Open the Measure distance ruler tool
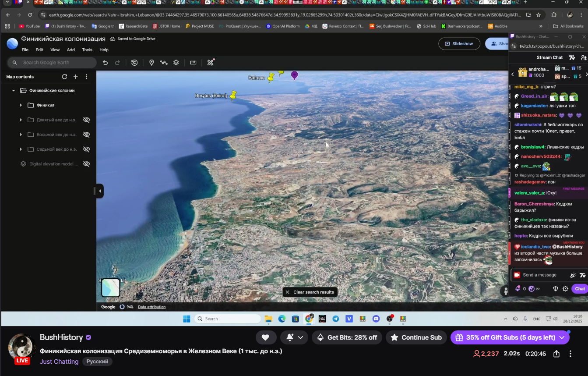588x376 pixels. (x=193, y=63)
